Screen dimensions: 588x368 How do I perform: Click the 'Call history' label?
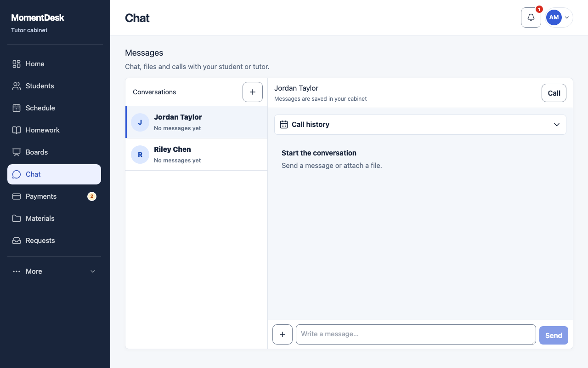[x=311, y=125]
